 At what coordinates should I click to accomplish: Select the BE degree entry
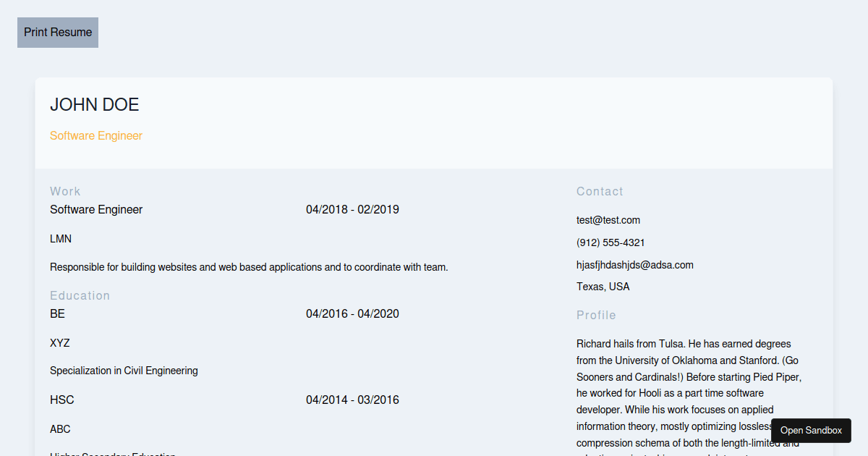[x=57, y=313]
